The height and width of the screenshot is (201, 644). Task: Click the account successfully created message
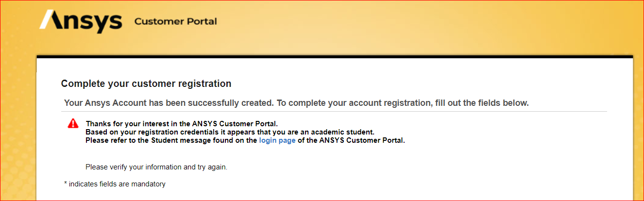(296, 103)
